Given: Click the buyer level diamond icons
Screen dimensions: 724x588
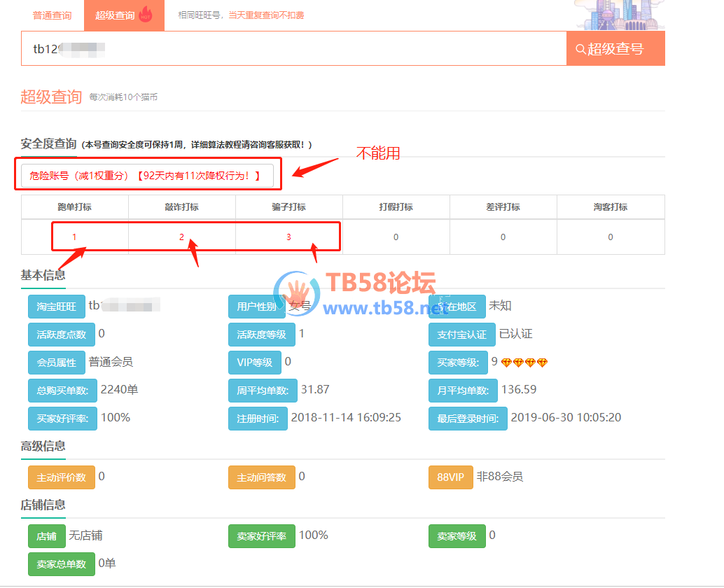Looking at the screenshot, I should coord(524,363).
